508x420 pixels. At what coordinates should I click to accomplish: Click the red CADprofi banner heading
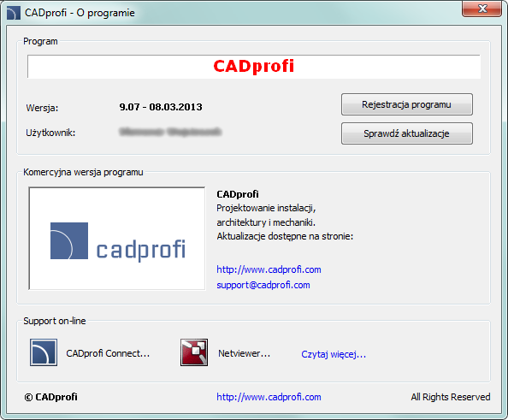[x=254, y=66]
